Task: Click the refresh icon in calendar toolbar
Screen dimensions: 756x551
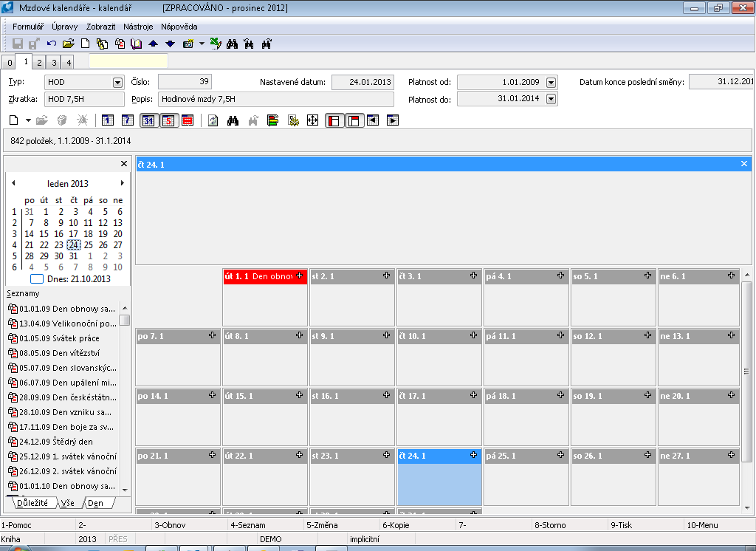Action: (213, 120)
